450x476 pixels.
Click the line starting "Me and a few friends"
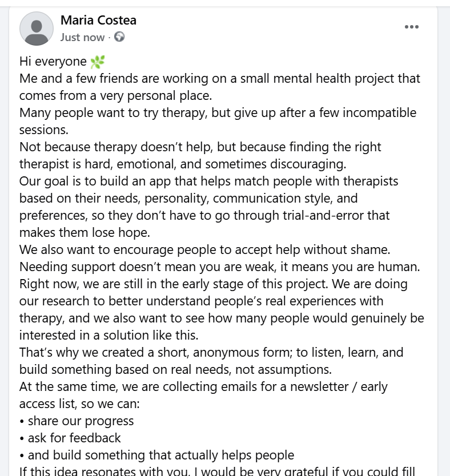point(219,79)
